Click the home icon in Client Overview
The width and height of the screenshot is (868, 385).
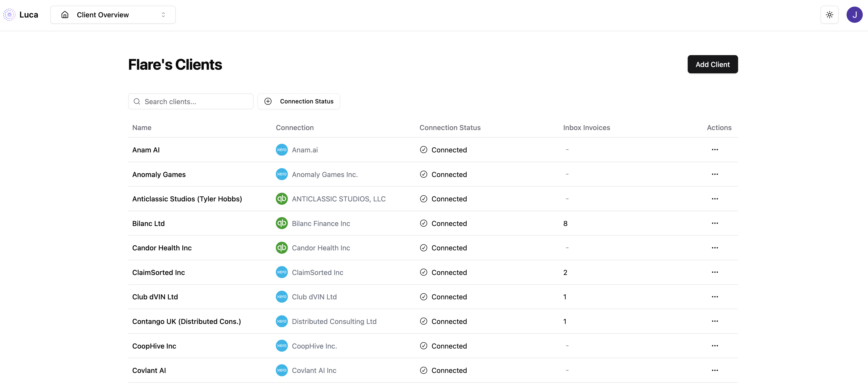65,15
